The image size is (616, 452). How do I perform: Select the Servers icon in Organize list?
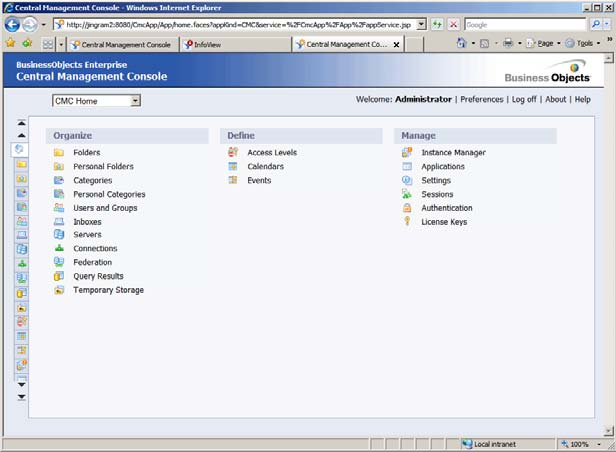[x=59, y=234]
